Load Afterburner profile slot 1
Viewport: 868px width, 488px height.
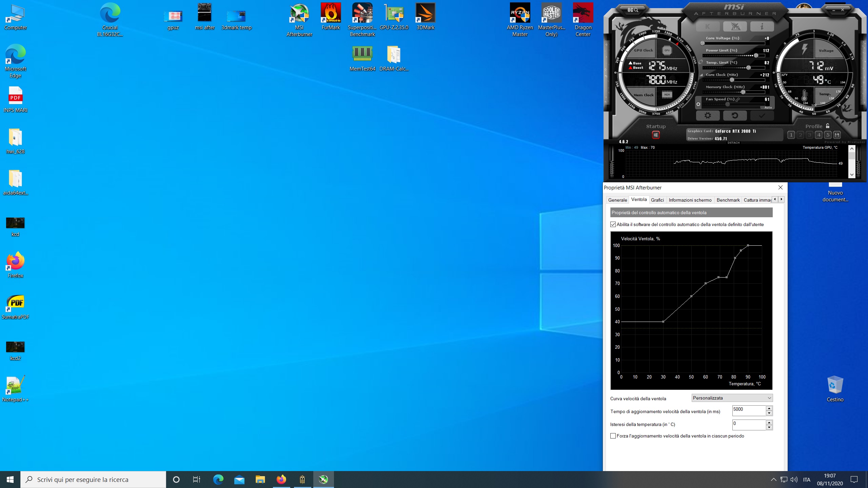(x=791, y=135)
